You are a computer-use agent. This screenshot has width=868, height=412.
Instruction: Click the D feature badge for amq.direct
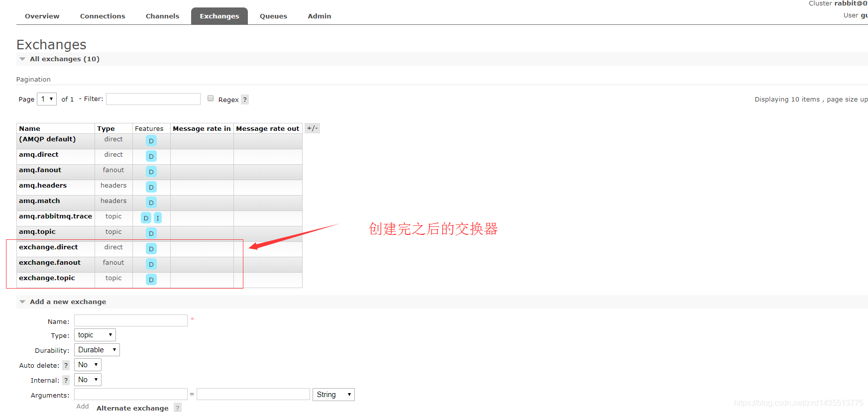tap(151, 156)
